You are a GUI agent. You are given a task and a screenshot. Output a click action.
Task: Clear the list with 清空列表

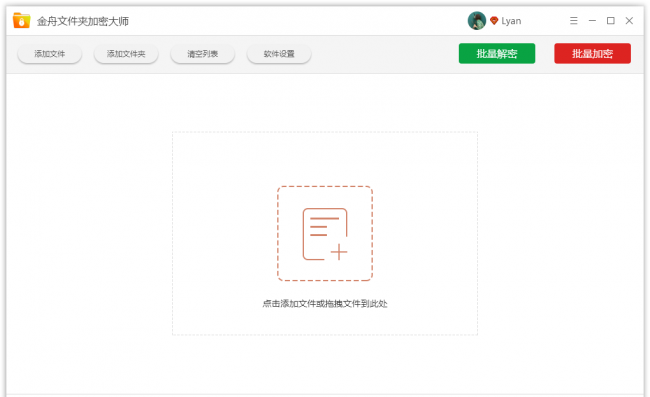tap(202, 54)
